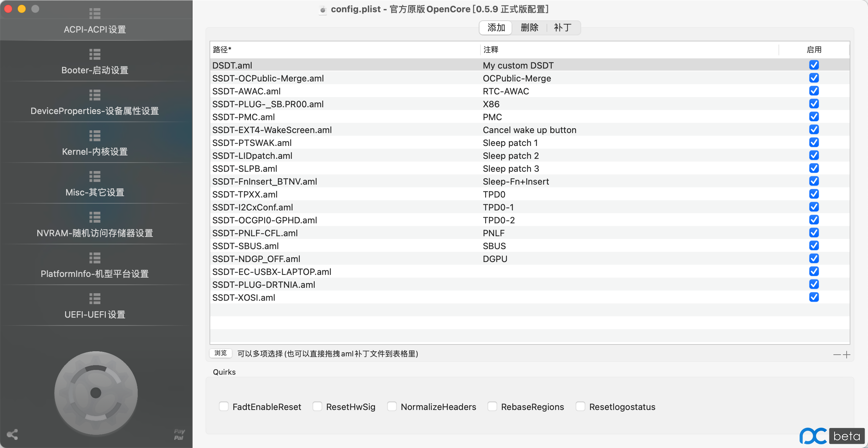Click the 'Cancel wake up button' comment
Image resolution: width=868 pixels, height=448 pixels.
[530, 130]
